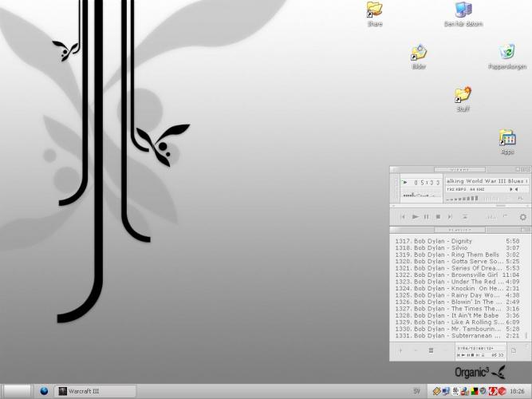
Task: Toggle the Winamp equalizer button
Action: 491,216
